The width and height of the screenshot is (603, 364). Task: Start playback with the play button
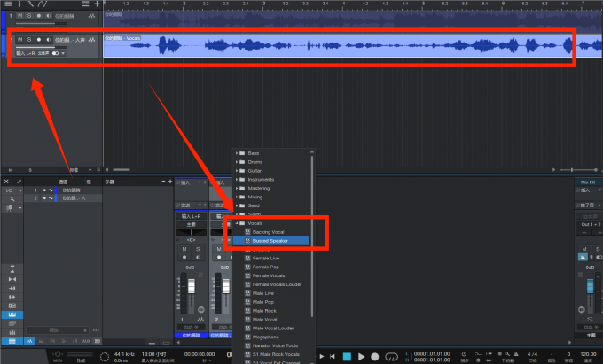(x=361, y=357)
